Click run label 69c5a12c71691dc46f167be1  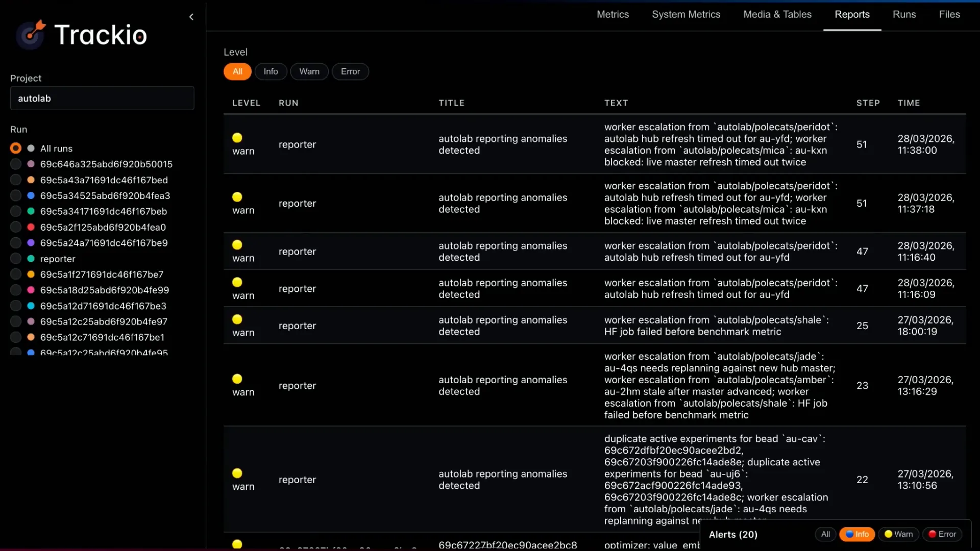[102, 337]
